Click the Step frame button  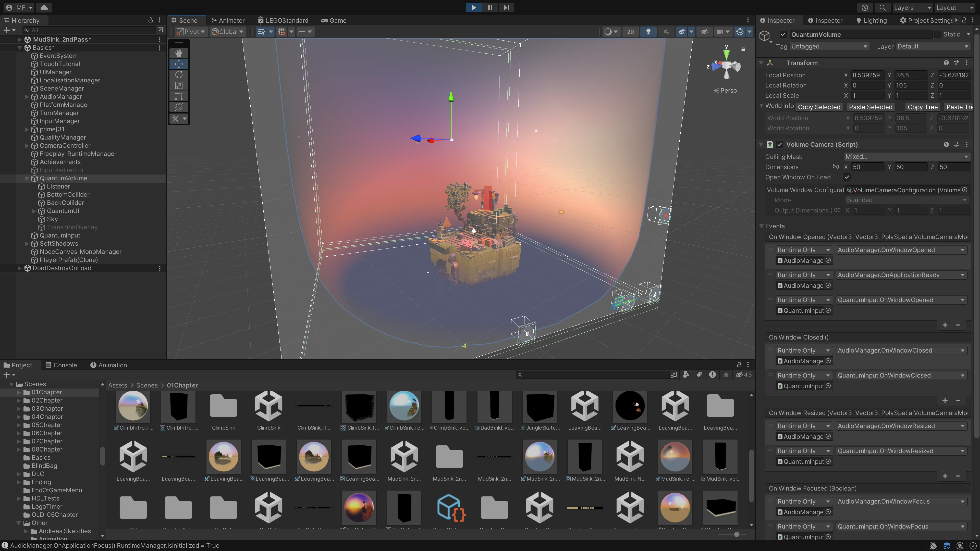[506, 8]
